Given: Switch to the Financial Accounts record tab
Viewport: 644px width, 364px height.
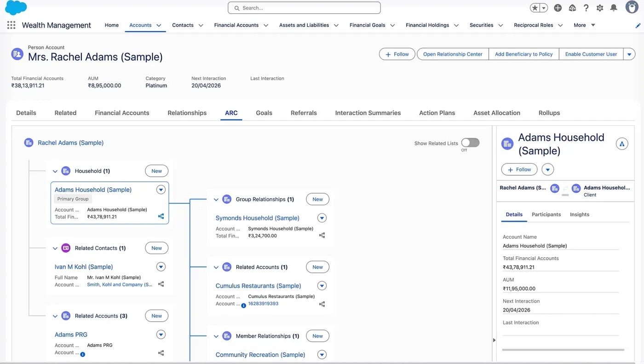Looking at the screenshot, I should click(122, 113).
